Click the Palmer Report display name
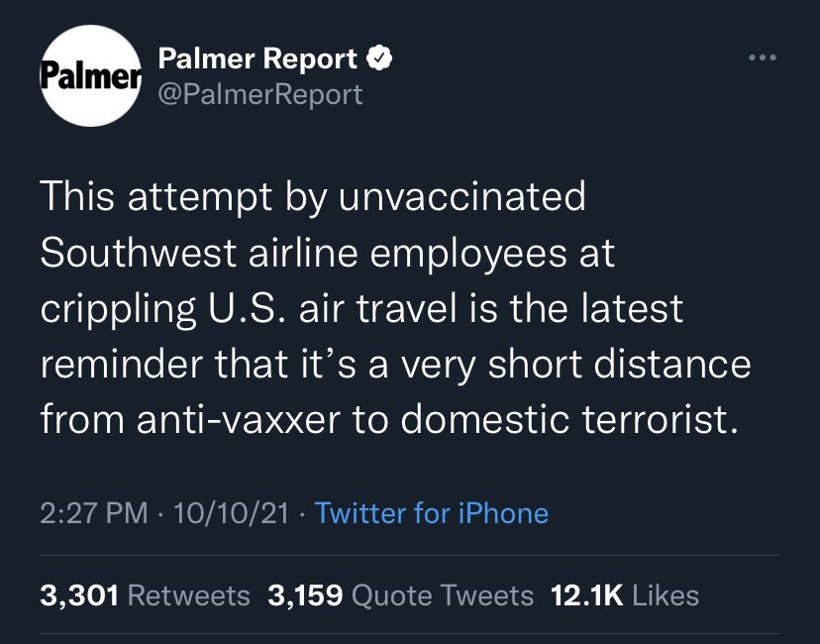 (257, 59)
